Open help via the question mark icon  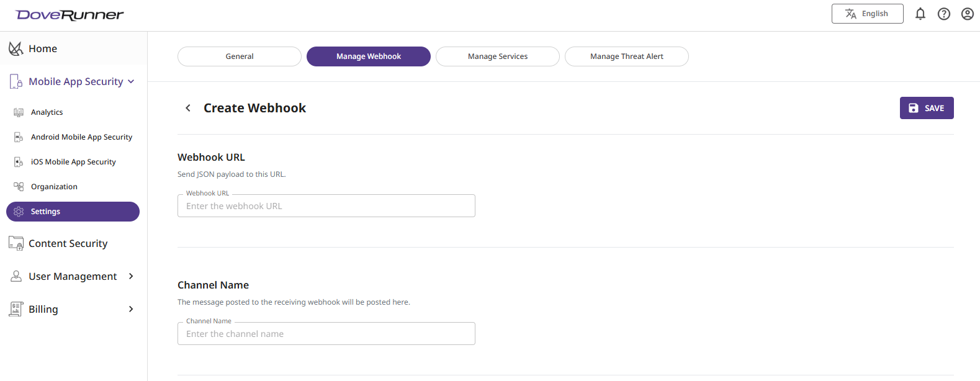pos(944,13)
